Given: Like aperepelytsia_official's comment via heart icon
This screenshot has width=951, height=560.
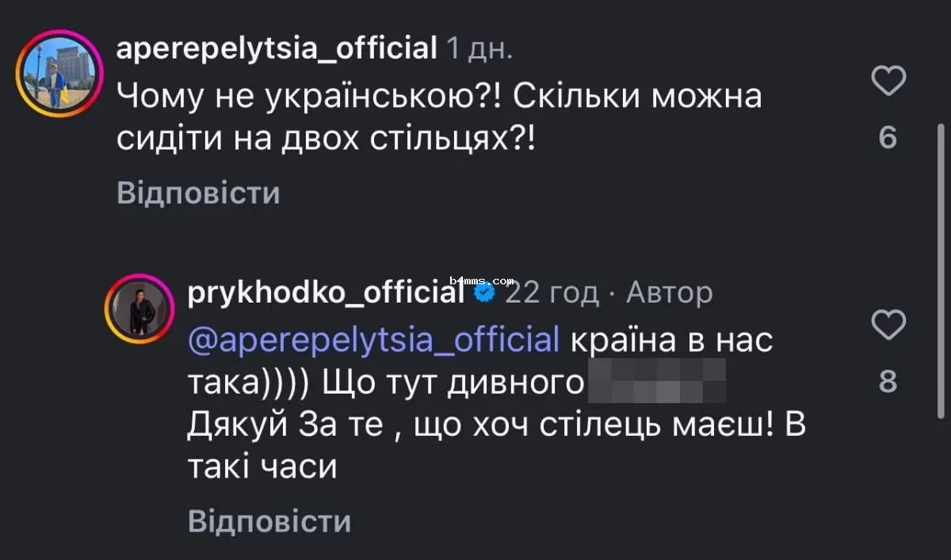Looking at the screenshot, I should point(888,79).
